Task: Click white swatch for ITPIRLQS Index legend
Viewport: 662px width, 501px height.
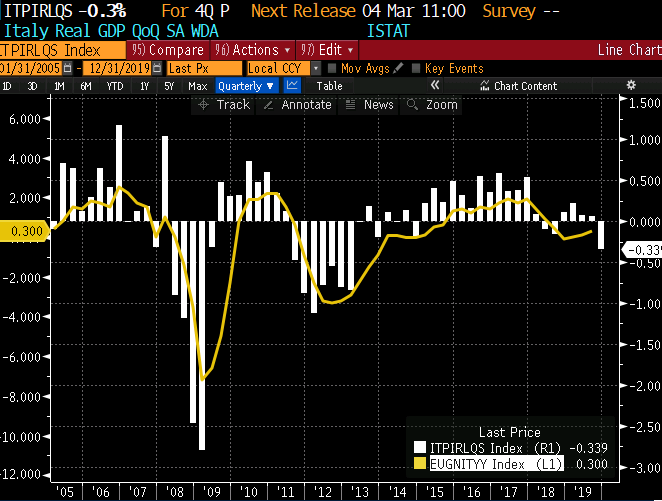Action: [x=420, y=447]
